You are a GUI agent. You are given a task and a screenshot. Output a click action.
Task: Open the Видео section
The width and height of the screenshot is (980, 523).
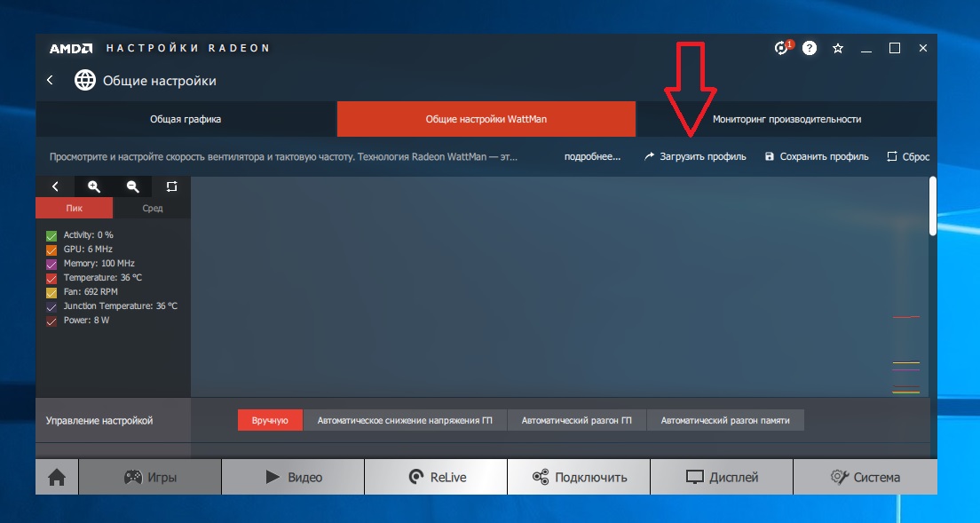click(293, 477)
